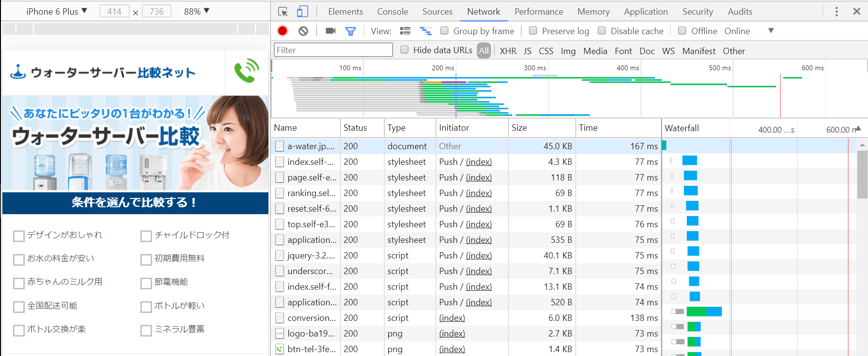868x356 pixels.
Task: Tap the green phone call icon
Action: (x=246, y=71)
